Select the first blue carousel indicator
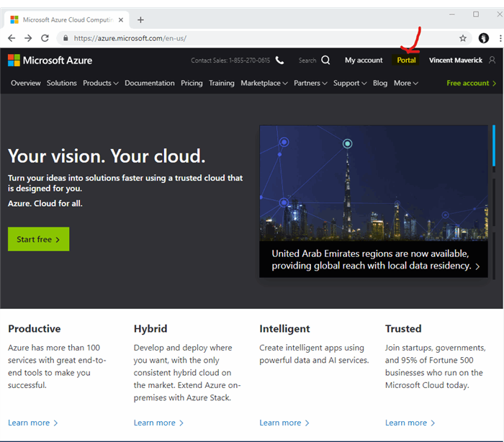 tap(494, 145)
